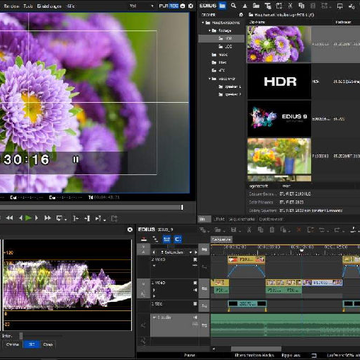Click the Tools icon in the Bin toolbar
The image size is (360, 360).
click(x=351, y=6)
